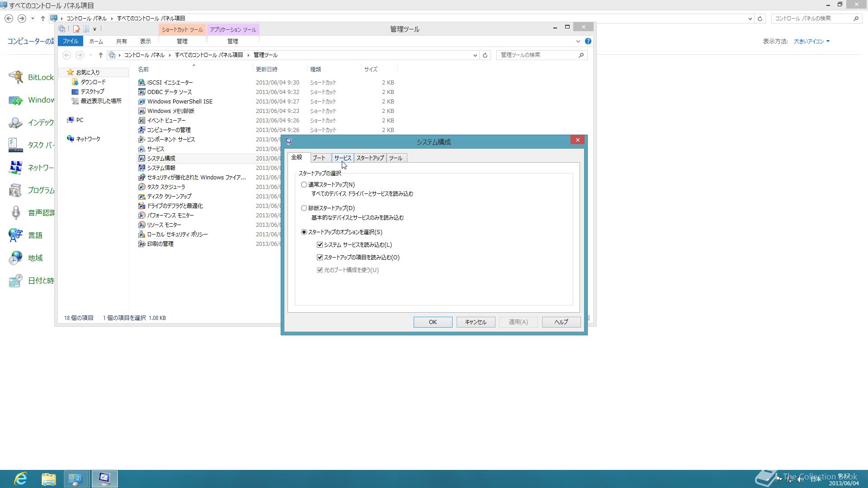The image size is (868, 488).
Task: Switch to the ブート tab
Action: tap(319, 158)
